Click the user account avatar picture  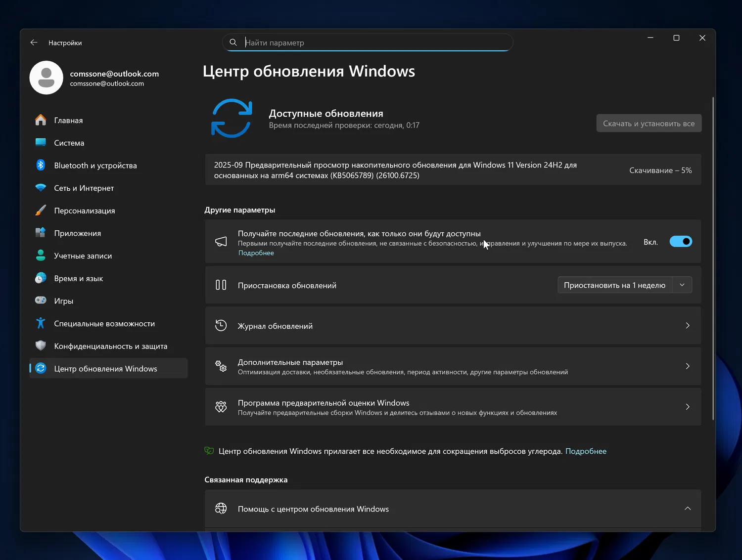point(46,78)
